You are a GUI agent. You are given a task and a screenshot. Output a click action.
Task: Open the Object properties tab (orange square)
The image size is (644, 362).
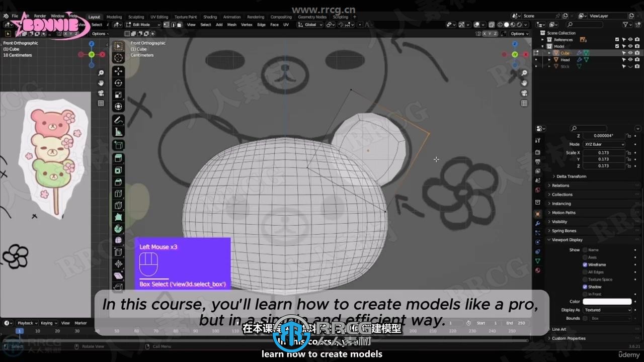[538, 214]
